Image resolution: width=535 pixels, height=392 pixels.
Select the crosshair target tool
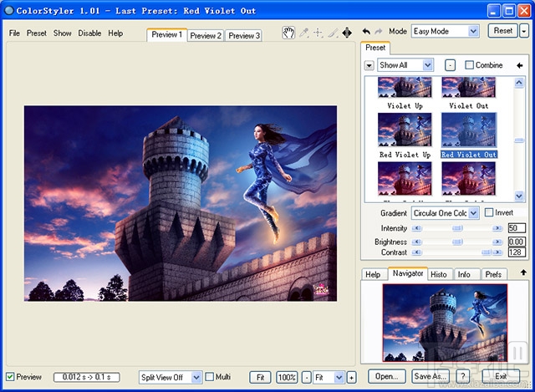[x=318, y=33]
